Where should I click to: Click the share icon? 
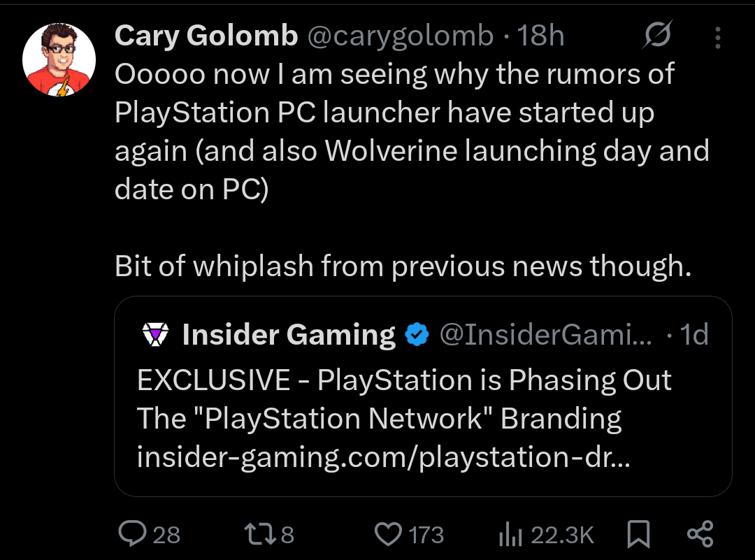(700, 535)
